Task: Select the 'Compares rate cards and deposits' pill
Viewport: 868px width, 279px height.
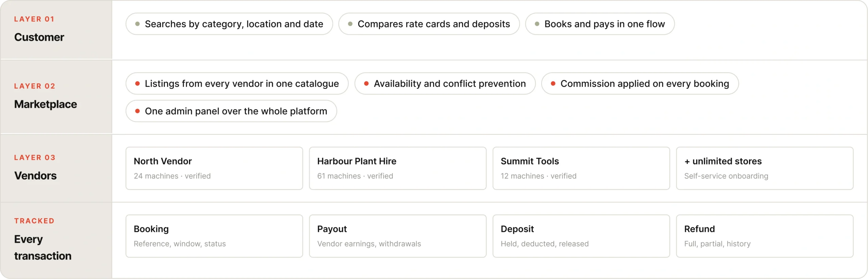Action: [x=429, y=24]
